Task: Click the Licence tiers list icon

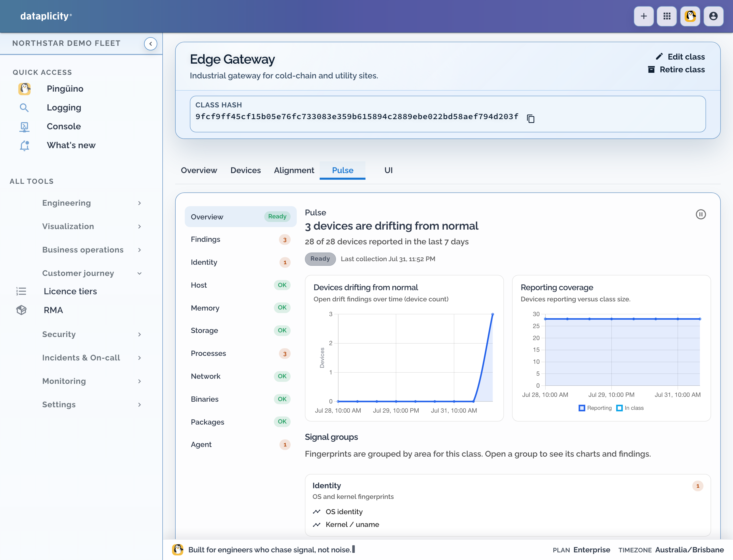Action: (21, 291)
